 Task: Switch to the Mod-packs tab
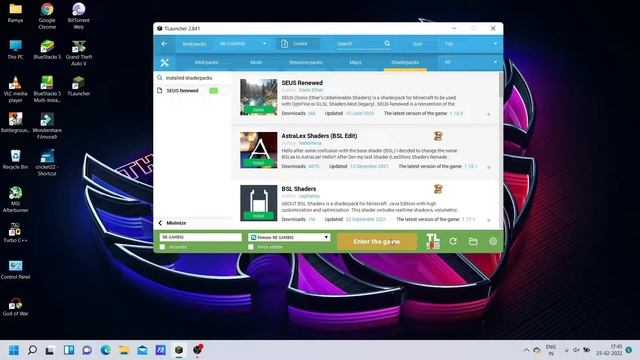pos(207,62)
